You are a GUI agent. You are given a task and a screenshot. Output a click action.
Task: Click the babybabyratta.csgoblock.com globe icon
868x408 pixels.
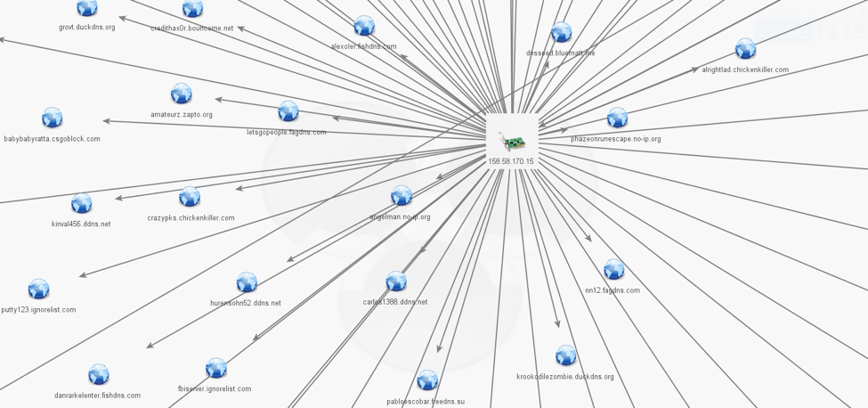coord(52,118)
